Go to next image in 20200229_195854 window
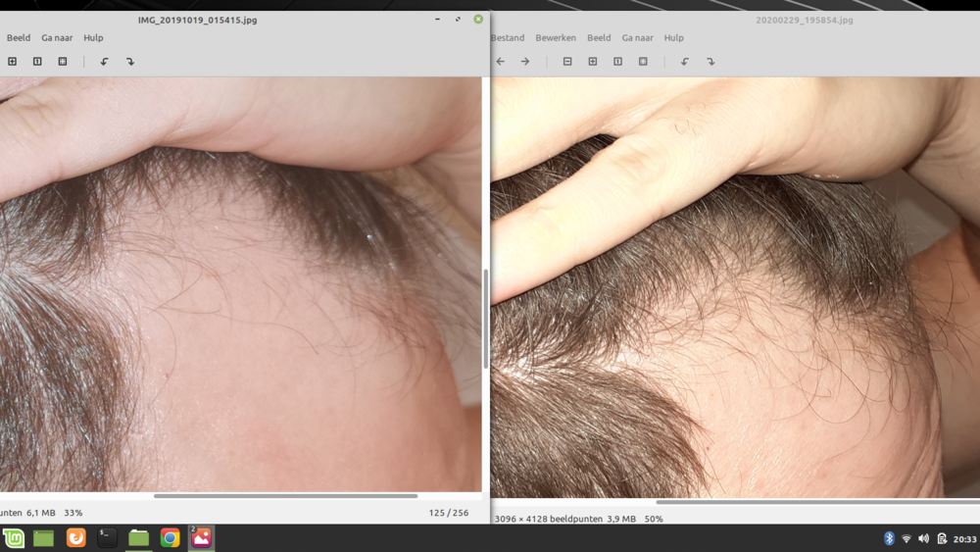 pyautogui.click(x=525, y=62)
